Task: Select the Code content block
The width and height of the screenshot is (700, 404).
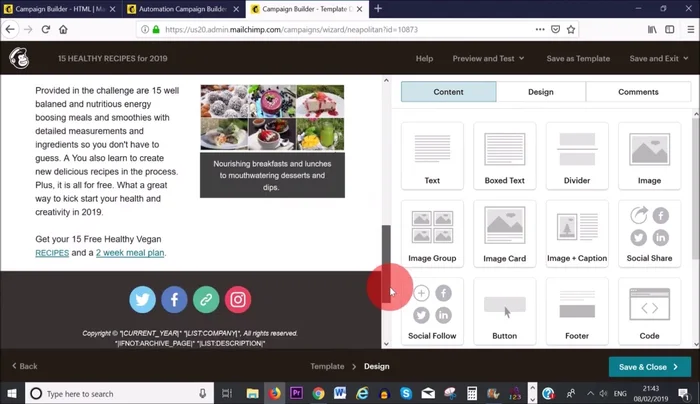Action: [649, 312]
